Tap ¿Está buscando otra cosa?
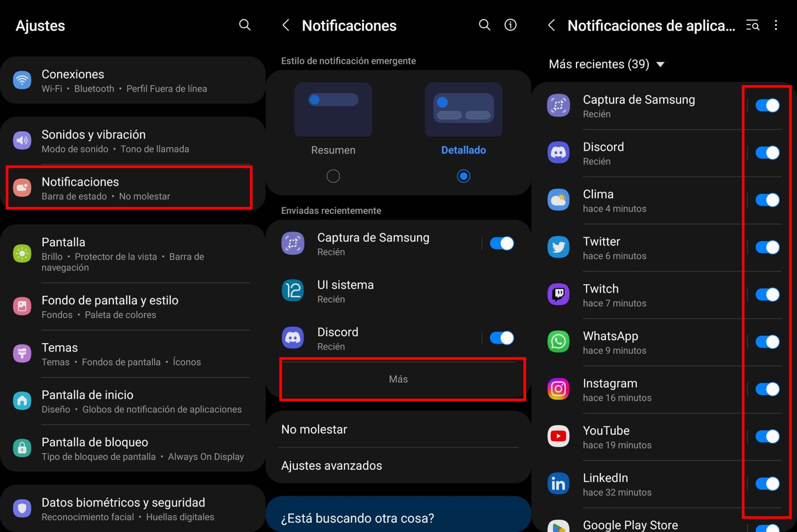This screenshot has height=532, width=797. tap(357, 518)
